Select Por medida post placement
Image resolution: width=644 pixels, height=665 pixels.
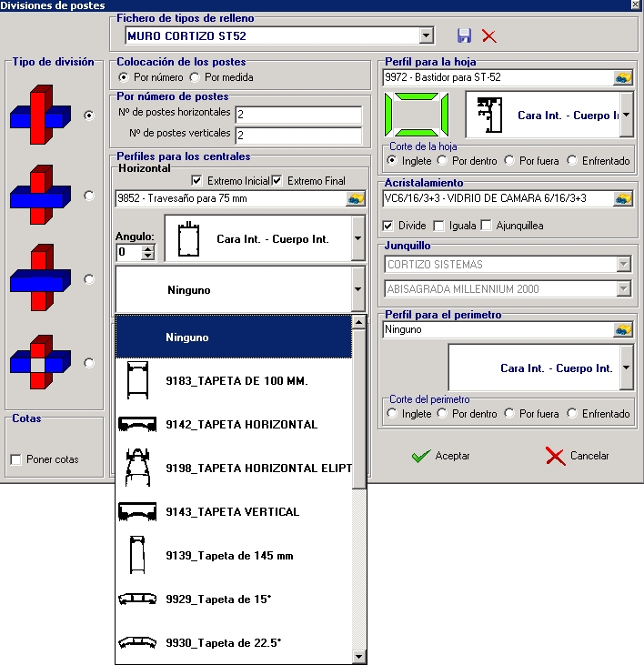coord(195,77)
